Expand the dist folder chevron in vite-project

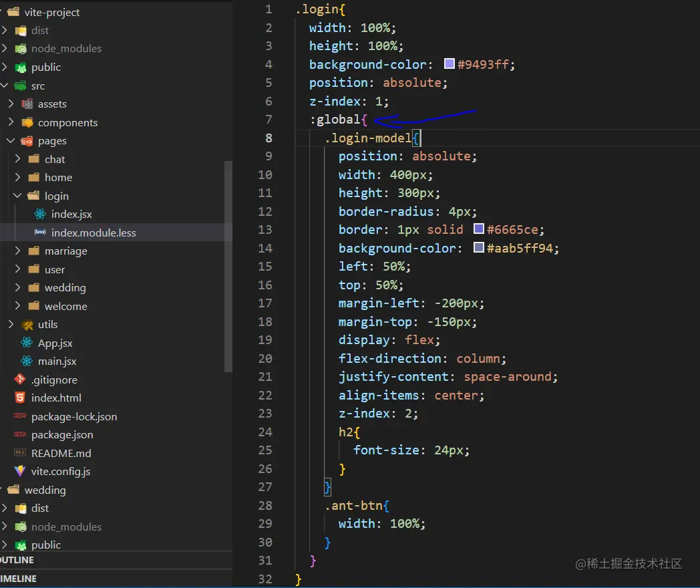pos(5,30)
